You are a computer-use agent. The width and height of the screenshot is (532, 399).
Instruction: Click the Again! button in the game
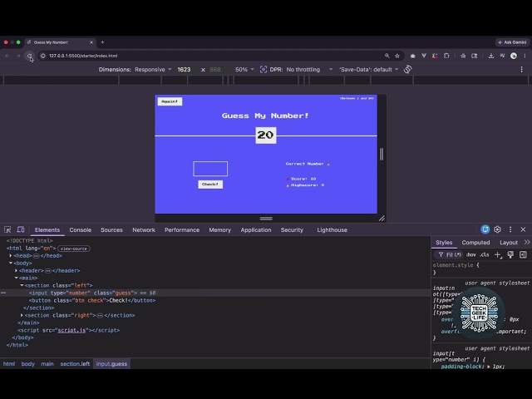[x=170, y=101]
